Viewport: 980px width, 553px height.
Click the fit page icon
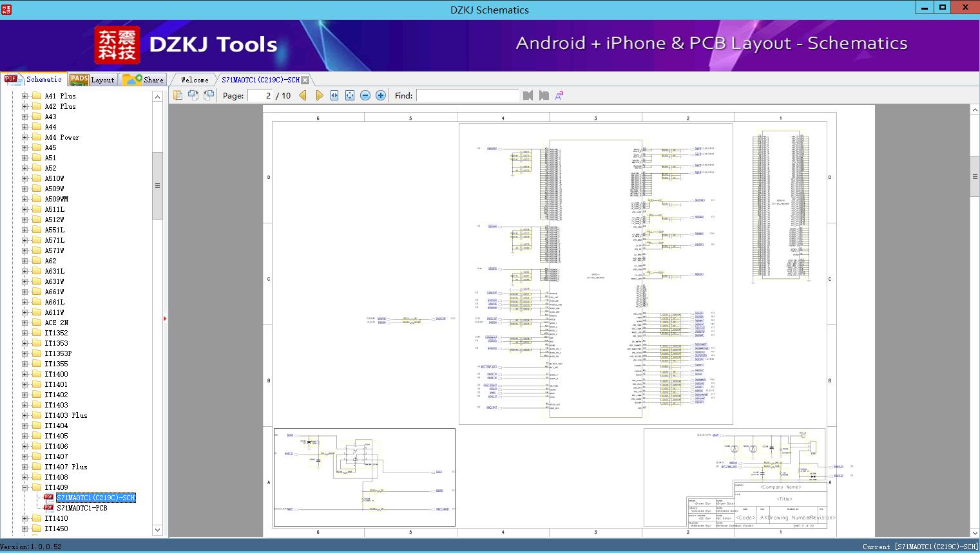click(x=350, y=95)
